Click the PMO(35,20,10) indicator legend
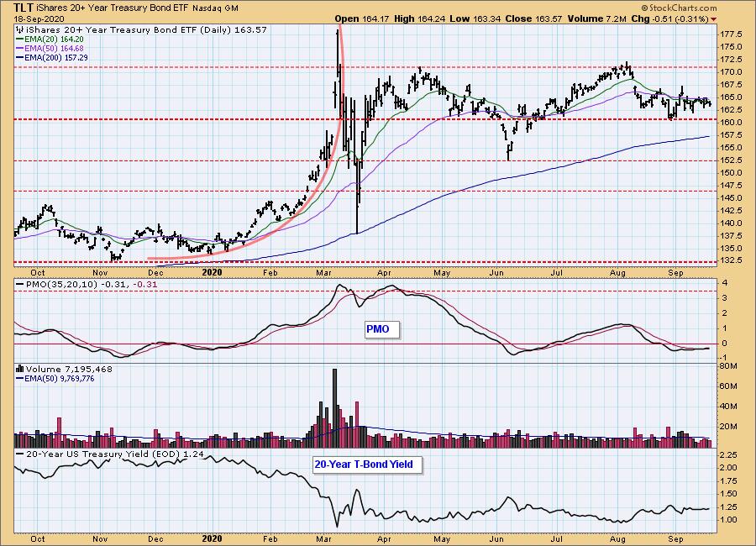The width and height of the screenshot is (756, 546). (x=87, y=285)
